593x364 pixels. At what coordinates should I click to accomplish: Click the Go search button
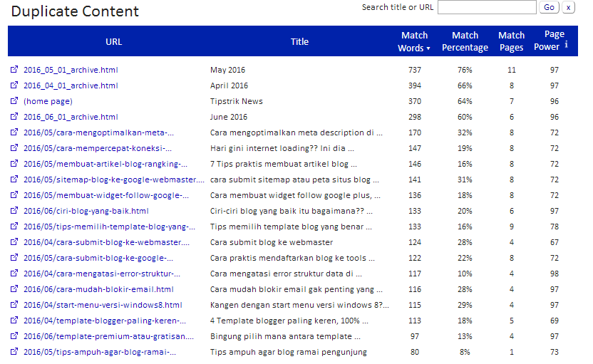tap(549, 7)
